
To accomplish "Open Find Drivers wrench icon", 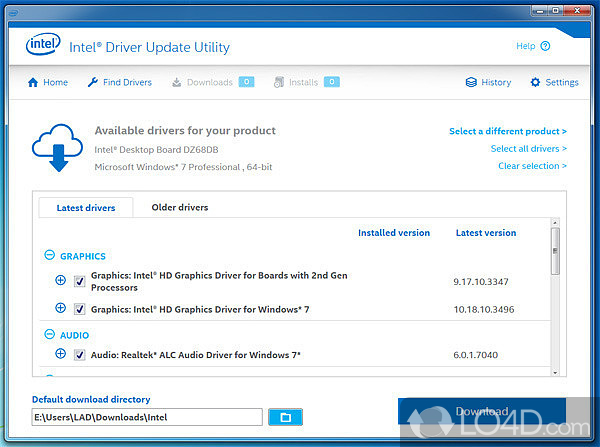I will [93, 82].
